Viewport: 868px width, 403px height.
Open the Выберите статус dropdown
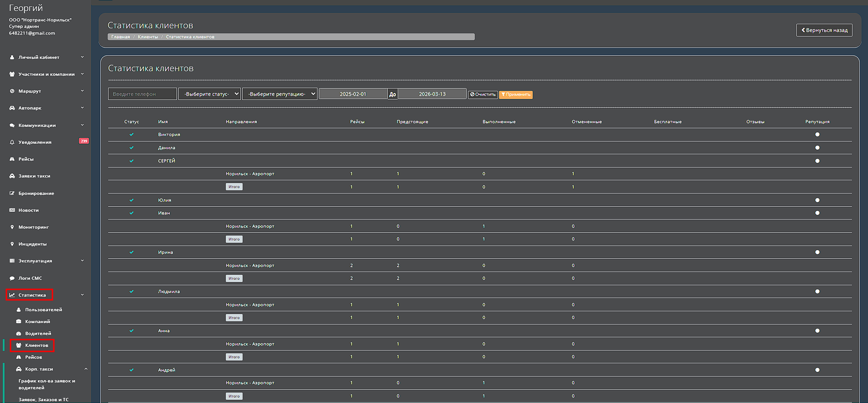[209, 94]
